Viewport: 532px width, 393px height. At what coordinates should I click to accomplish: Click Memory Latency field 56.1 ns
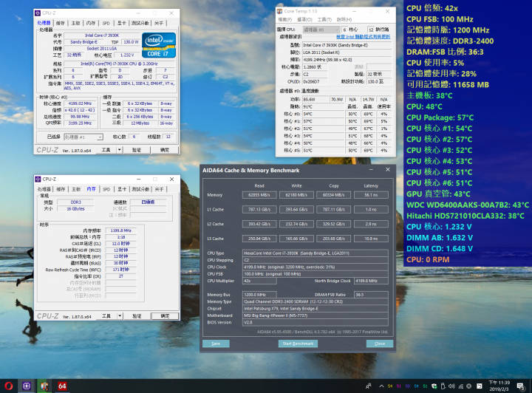click(371, 195)
